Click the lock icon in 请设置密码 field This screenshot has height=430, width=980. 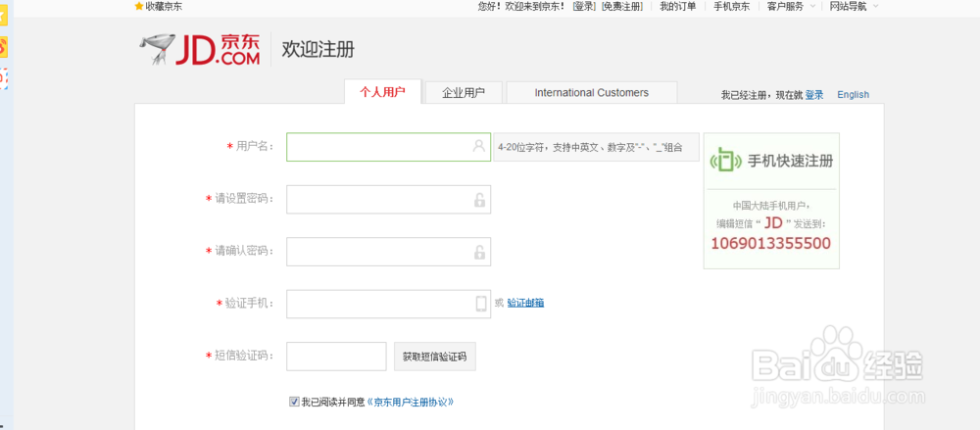479,200
